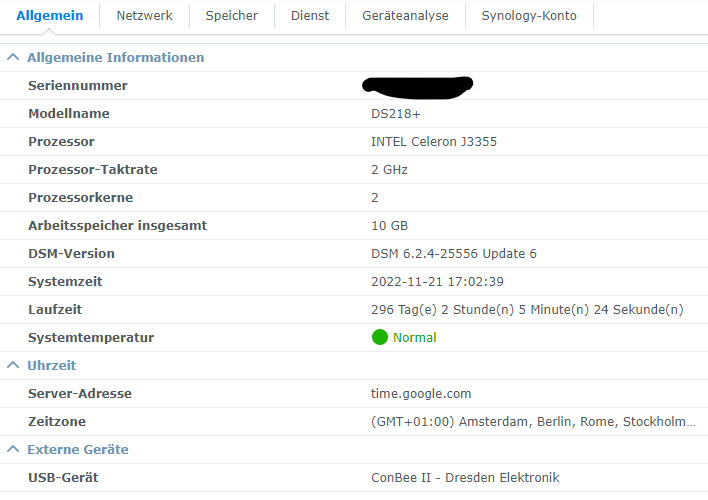Image resolution: width=708 pixels, height=500 pixels.
Task: Collapse the Externe Geräte section chevron
Action: [x=13, y=449]
